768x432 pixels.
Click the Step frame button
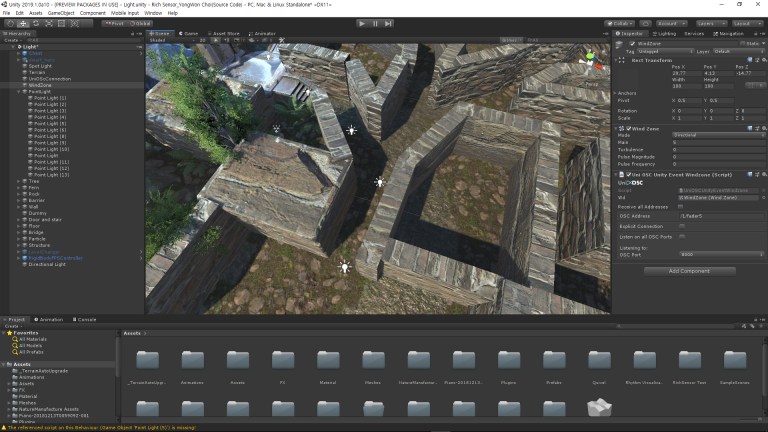390,23
